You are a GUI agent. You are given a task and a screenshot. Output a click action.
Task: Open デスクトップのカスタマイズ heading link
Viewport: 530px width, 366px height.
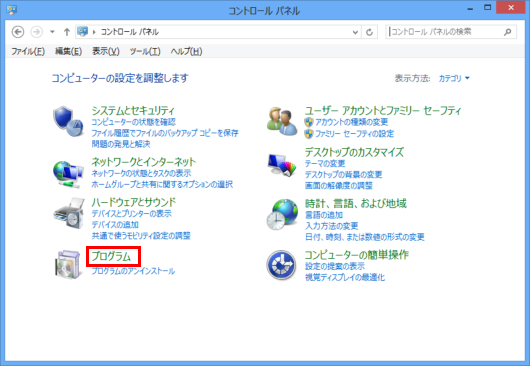point(354,152)
